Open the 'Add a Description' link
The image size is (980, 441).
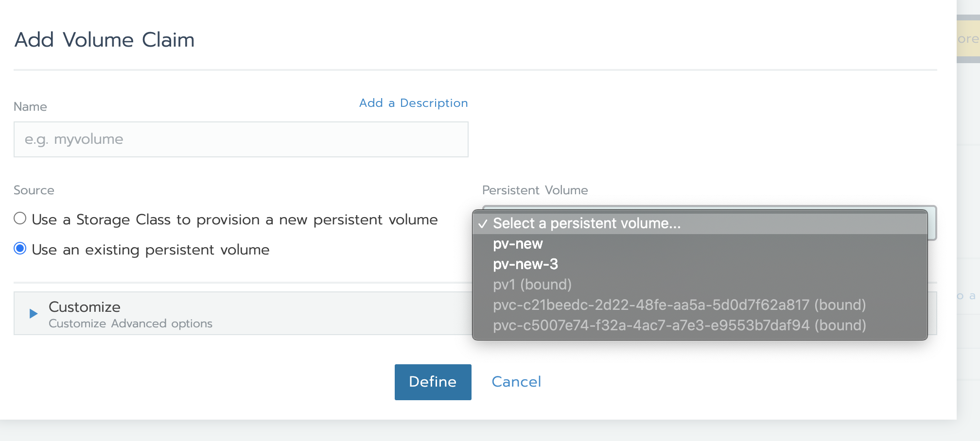pos(414,102)
